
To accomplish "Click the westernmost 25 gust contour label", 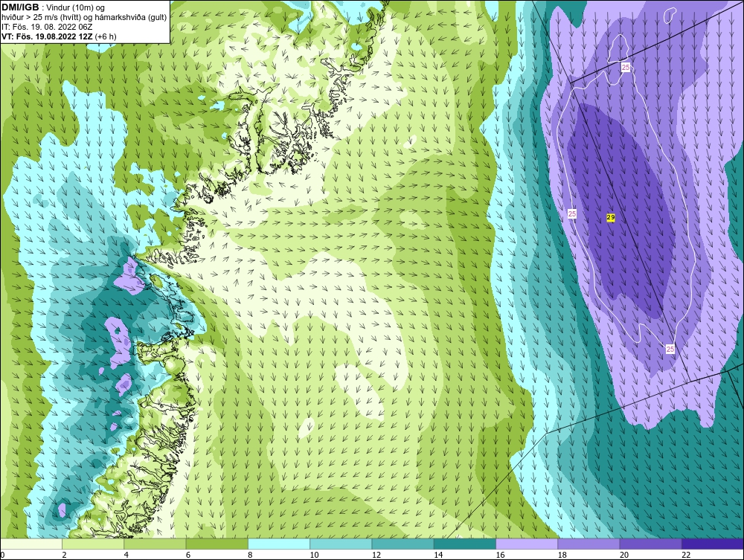I will [571, 214].
